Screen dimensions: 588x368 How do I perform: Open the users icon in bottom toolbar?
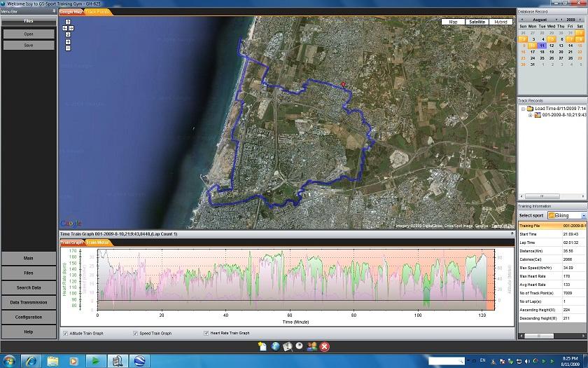click(x=312, y=346)
